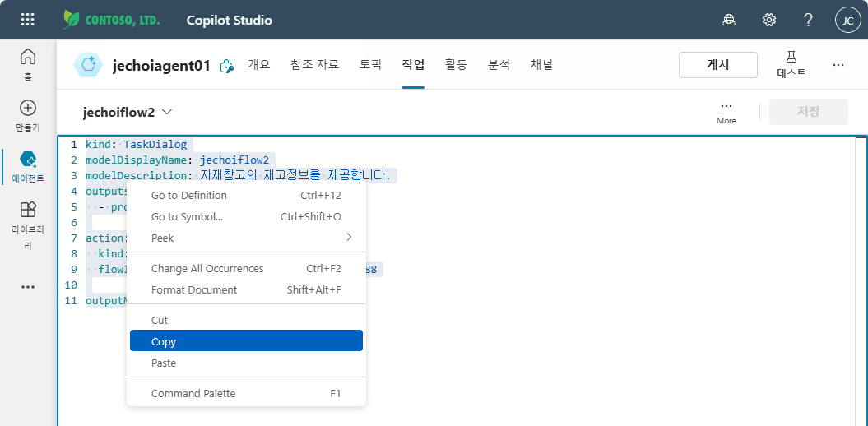Expand the jechoiflow2 dropdown chevron
The image size is (868, 426).
click(x=167, y=113)
